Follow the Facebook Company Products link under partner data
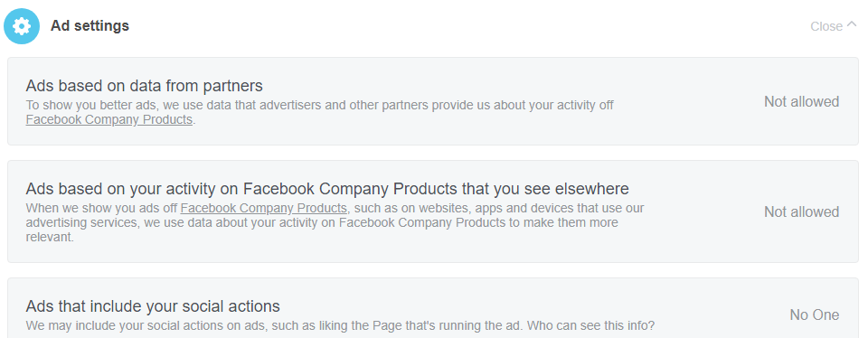Screen dimensions: 868x338 click(109, 119)
